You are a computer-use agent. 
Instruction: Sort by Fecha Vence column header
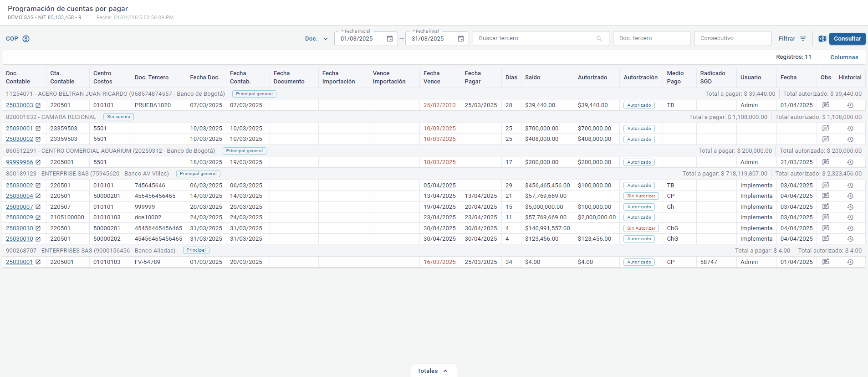tap(432, 77)
